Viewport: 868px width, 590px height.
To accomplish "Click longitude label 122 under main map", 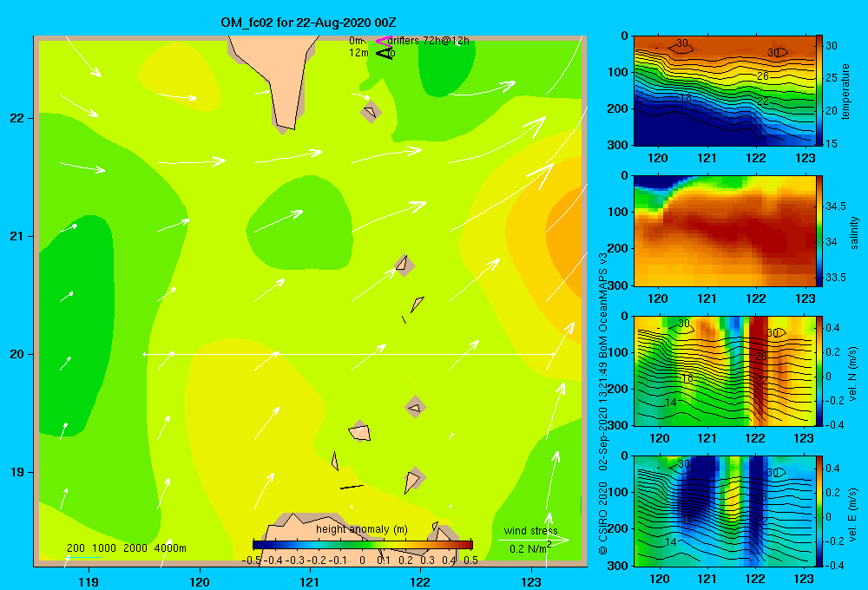I will (x=420, y=581).
